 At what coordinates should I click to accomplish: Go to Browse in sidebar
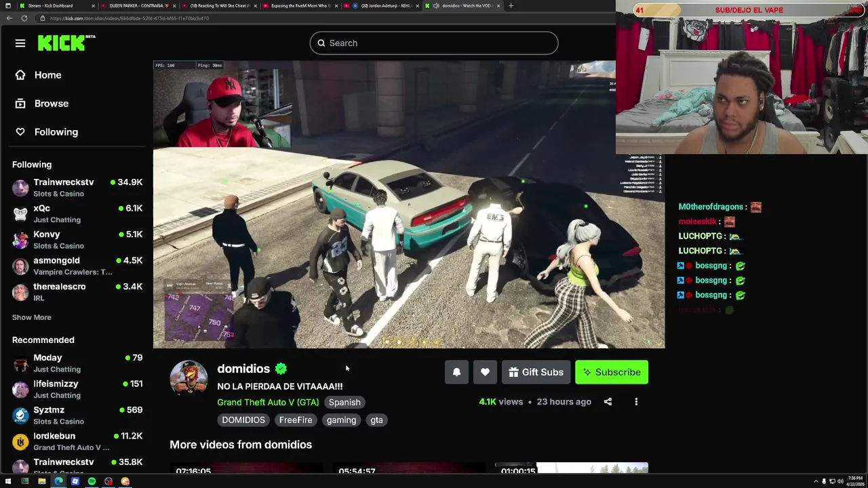point(52,104)
